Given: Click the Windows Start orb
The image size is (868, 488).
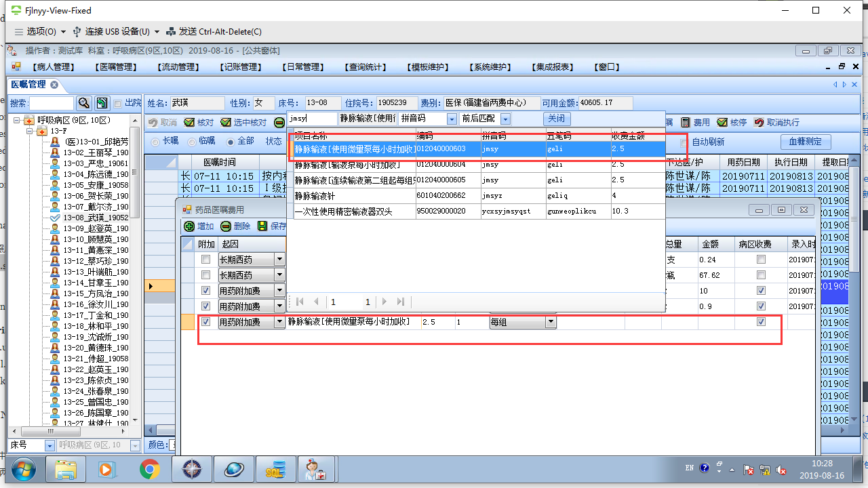Looking at the screenshot, I should click(x=22, y=469).
